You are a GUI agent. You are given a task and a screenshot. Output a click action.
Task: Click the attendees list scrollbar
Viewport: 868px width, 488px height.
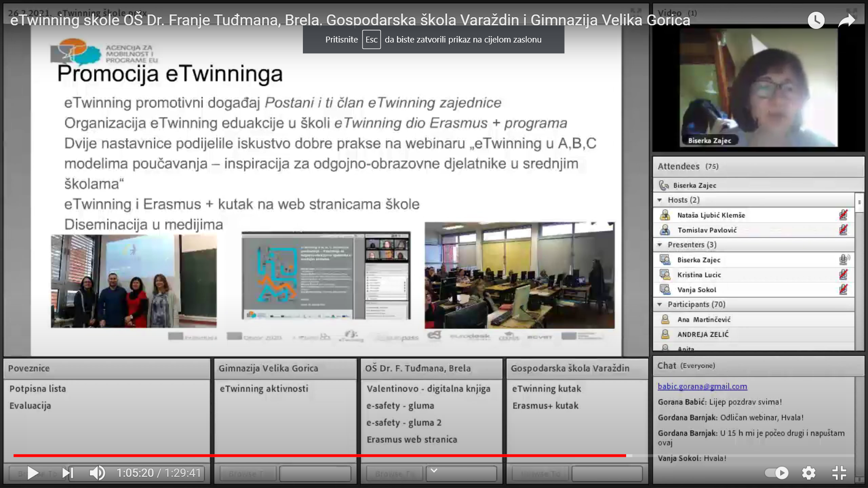coord(859,271)
